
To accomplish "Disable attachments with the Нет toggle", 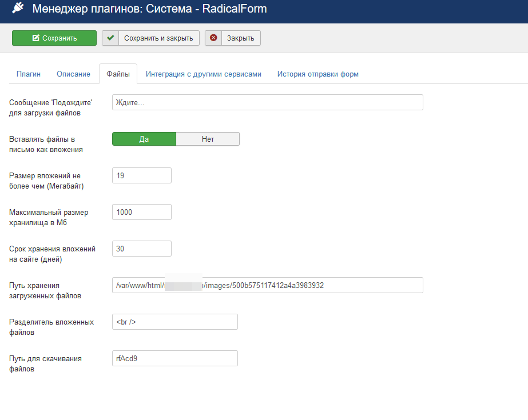I will [x=208, y=139].
